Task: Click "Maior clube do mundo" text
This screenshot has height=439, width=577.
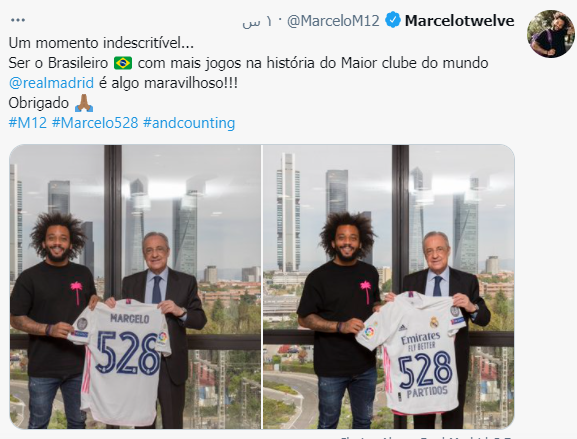Action: (x=414, y=63)
